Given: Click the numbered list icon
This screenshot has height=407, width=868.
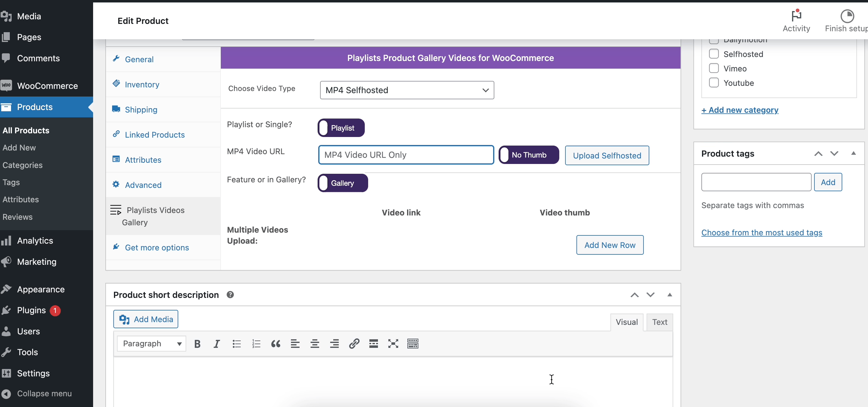Looking at the screenshot, I should tap(256, 344).
